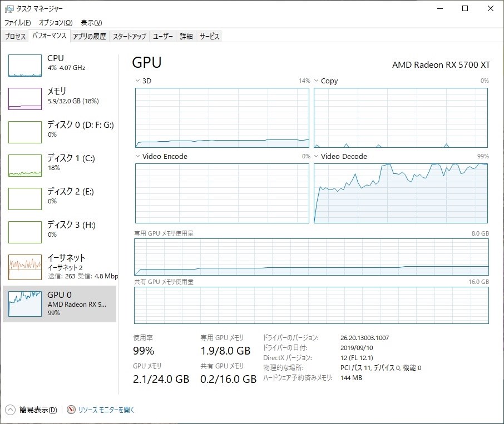This screenshot has height=424, width=504.
Task: Select the メモリ graph thumbnail in sidebar
Action: [25, 99]
